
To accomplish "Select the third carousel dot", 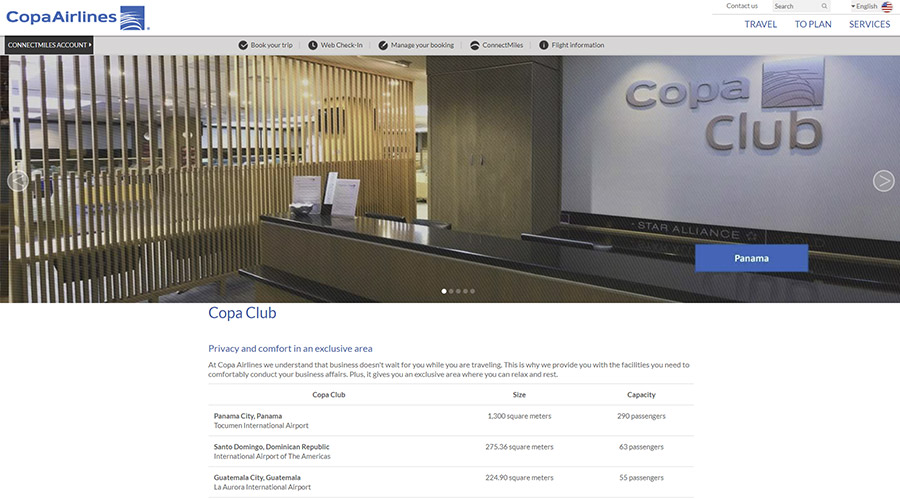I will point(458,291).
